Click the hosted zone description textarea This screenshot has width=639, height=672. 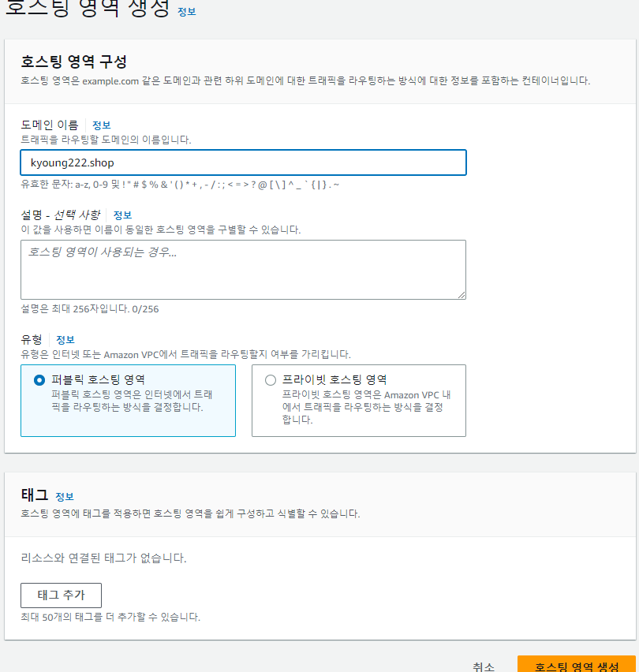pos(244,270)
